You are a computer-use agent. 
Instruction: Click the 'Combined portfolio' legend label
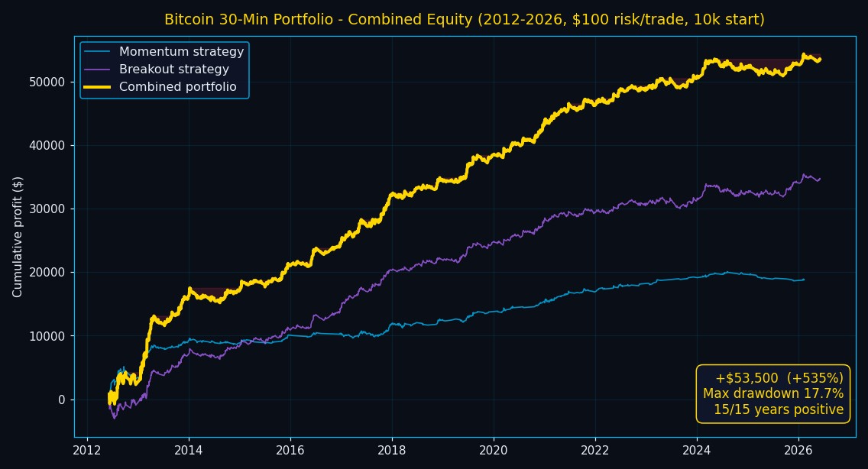tap(178, 87)
